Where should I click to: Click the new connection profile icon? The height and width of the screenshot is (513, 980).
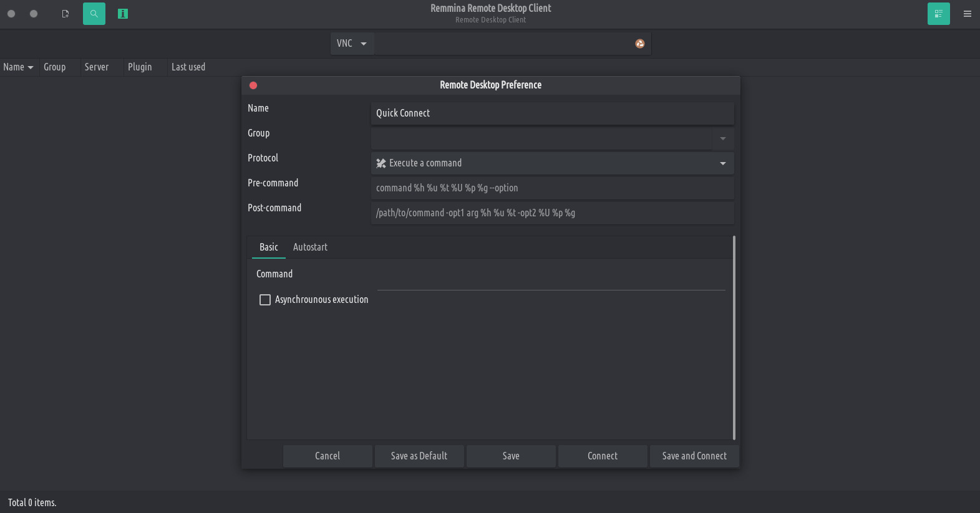pyautogui.click(x=65, y=14)
